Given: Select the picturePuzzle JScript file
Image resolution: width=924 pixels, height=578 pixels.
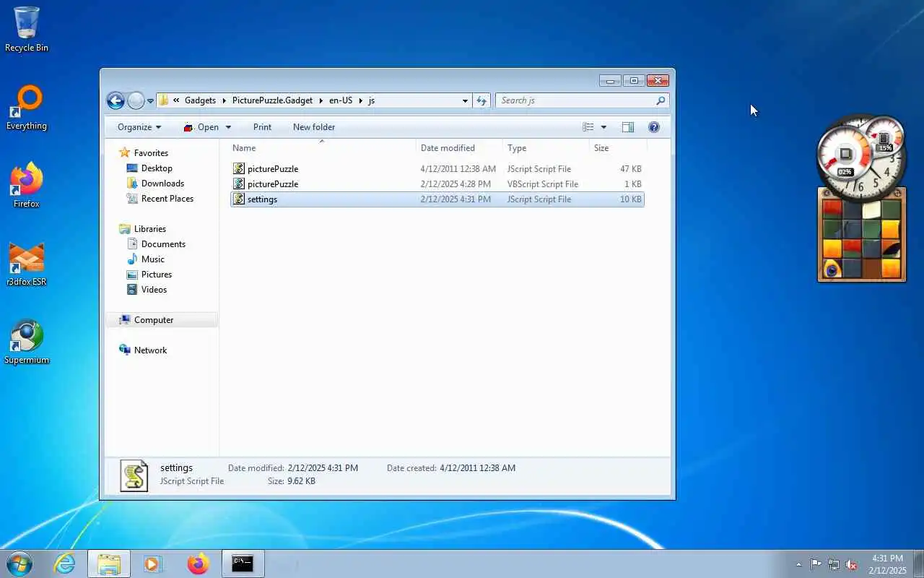Looking at the screenshot, I should point(437,168).
